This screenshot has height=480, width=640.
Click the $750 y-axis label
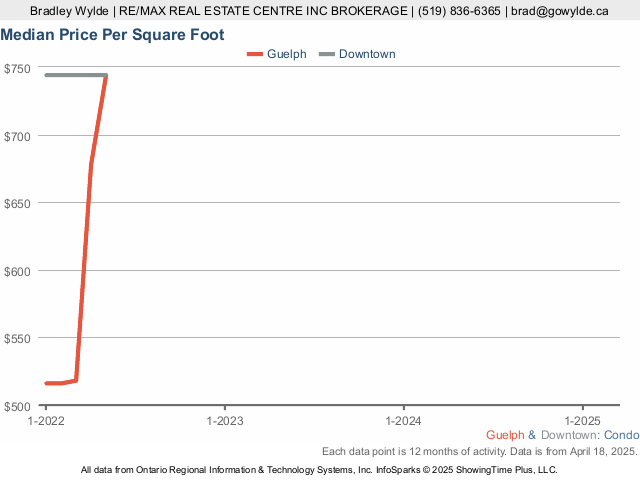[17, 69]
